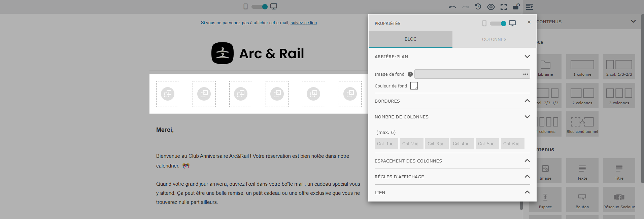Remove Col. 4 tag
The image size is (644, 219).
pyautogui.click(x=467, y=144)
